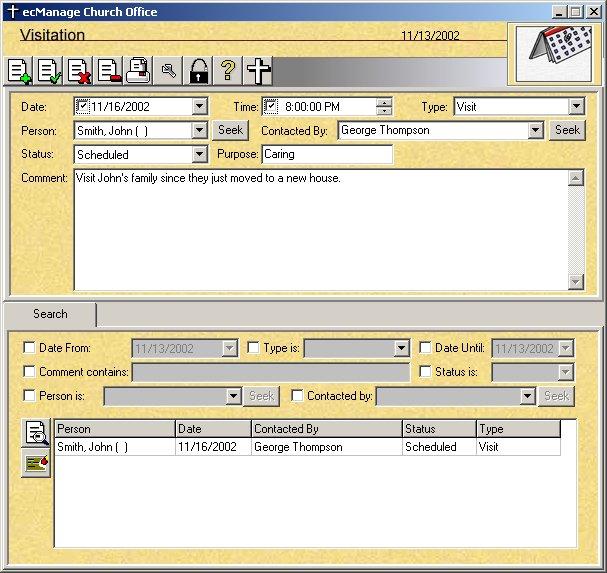
Task: Enable the Person is filter checkbox
Action: [29, 396]
